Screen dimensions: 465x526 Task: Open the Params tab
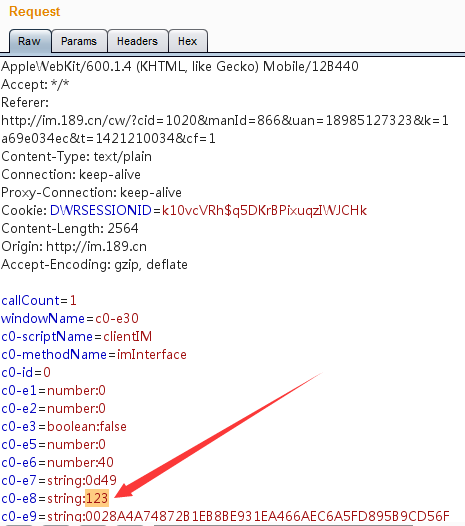(79, 41)
